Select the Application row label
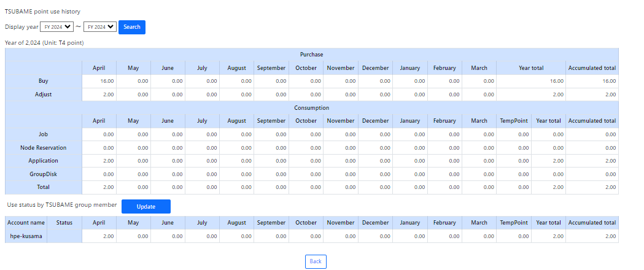The image size is (644, 270). click(x=43, y=161)
